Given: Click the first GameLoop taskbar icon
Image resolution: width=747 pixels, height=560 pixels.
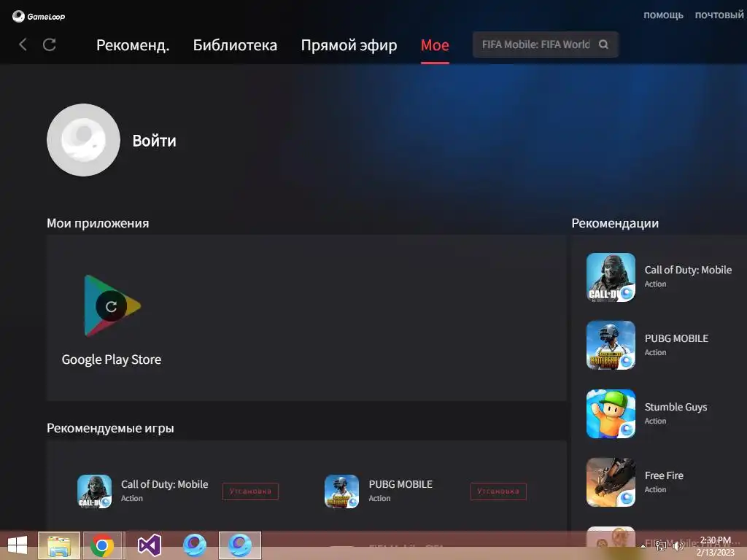Looking at the screenshot, I should 194,545.
